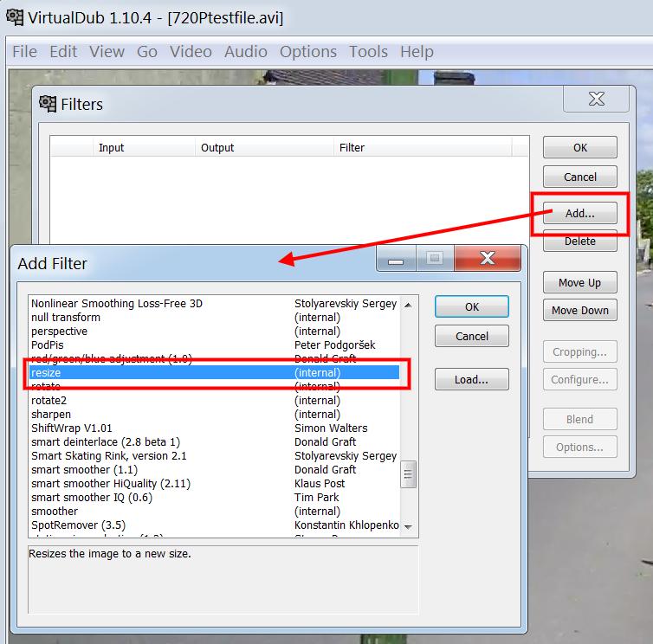Click the Move Up button
The height and width of the screenshot is (644, 653).
point(579,283)
